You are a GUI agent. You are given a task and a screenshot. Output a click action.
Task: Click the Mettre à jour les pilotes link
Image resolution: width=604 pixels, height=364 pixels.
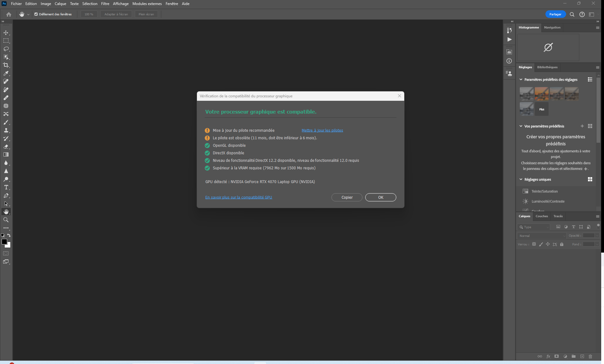322,130
